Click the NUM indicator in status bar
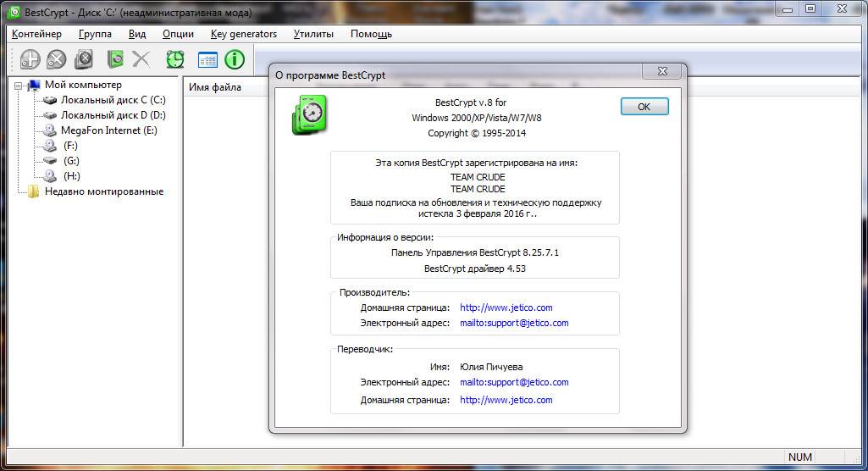 [800, 457]
